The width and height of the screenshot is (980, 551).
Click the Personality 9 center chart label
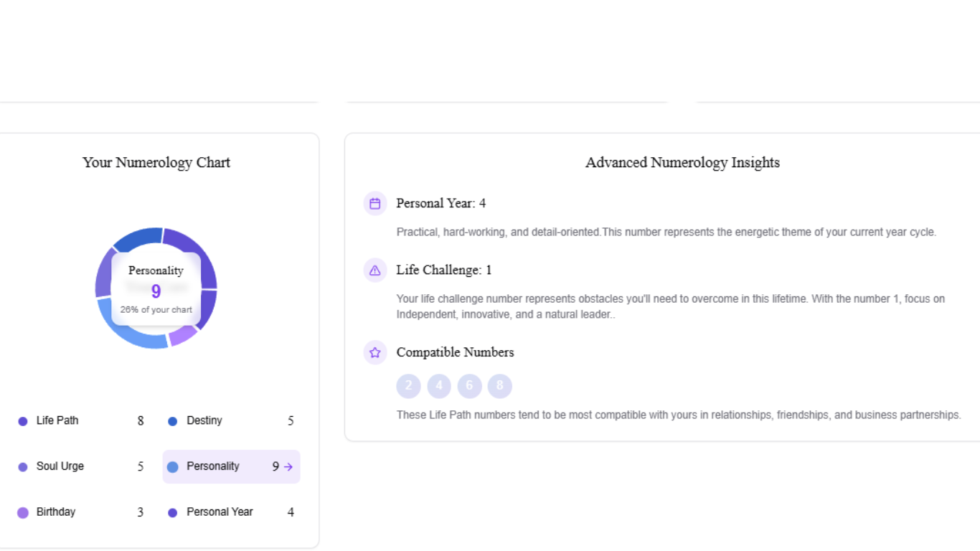coord(156,289)
